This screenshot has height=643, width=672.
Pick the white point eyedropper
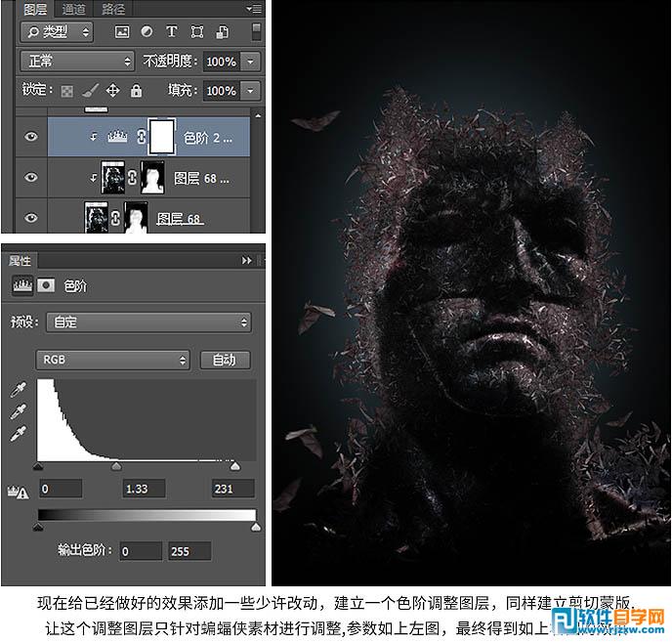pyautogui.click(x=18, y=433)
